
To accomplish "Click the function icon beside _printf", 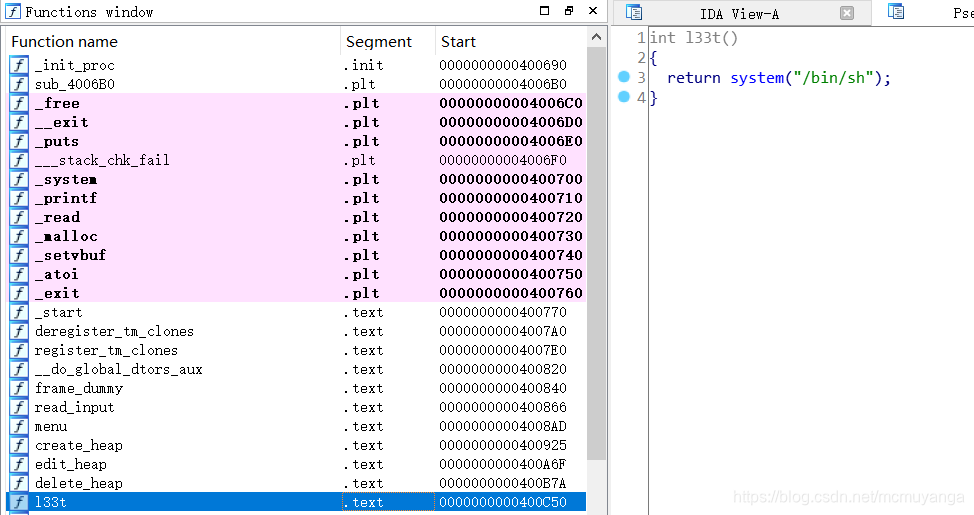I will tap(19, 198).
